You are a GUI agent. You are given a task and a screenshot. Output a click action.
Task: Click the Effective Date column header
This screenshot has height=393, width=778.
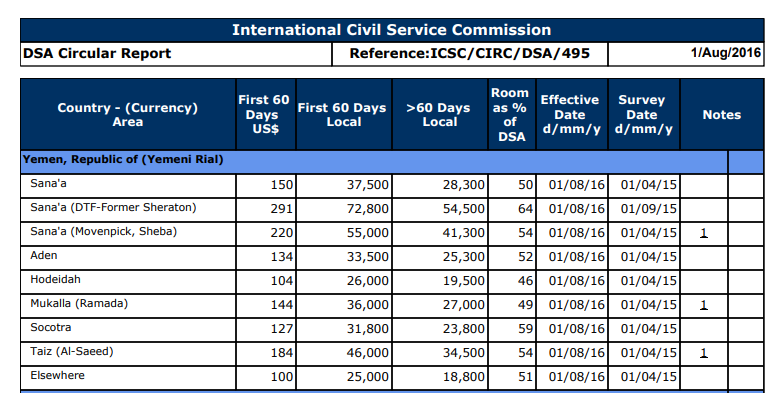point(572,114)
